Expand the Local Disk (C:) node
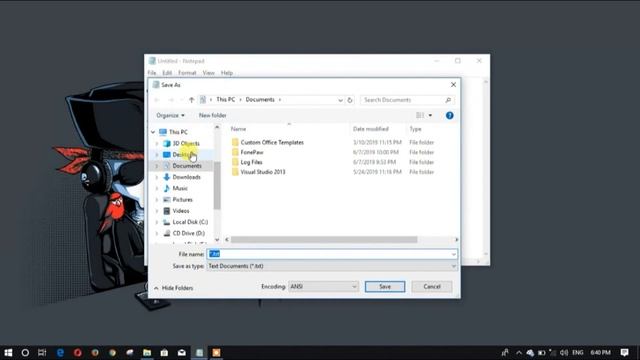 157,222
